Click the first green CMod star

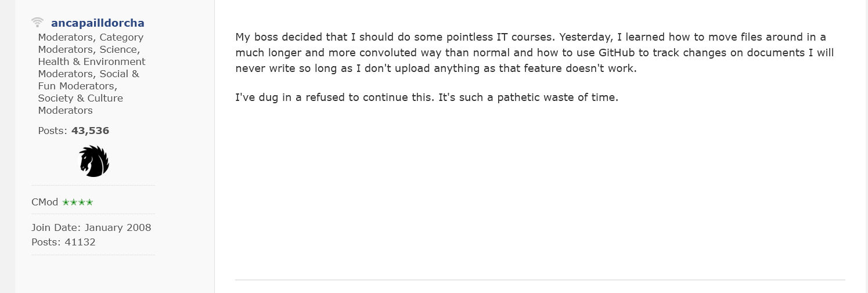[x=66, y=202]
